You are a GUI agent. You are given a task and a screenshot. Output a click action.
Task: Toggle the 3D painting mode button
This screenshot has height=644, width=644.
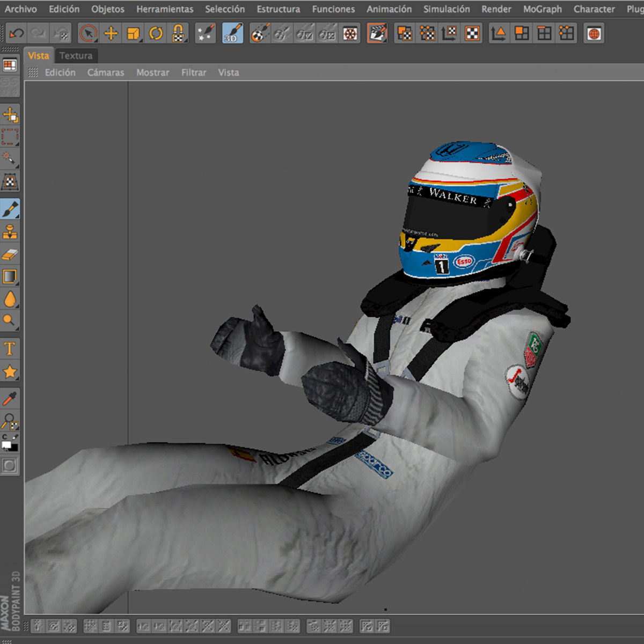232,33
